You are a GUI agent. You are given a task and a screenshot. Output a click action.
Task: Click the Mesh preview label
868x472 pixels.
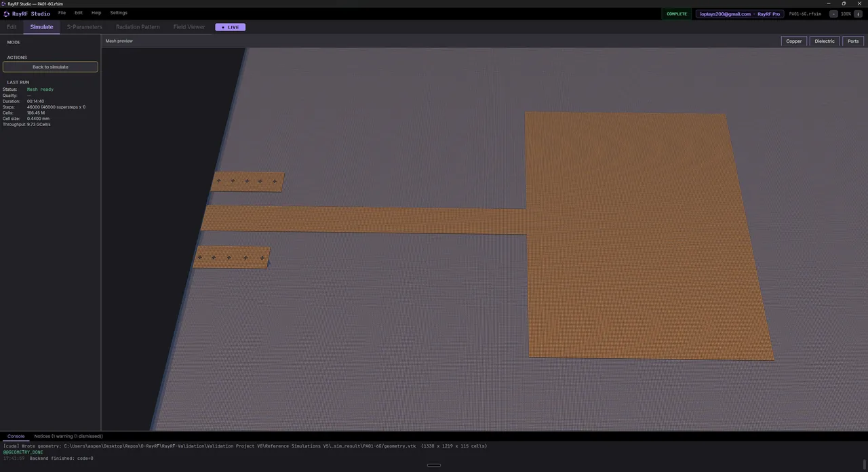tap(119, 41)
